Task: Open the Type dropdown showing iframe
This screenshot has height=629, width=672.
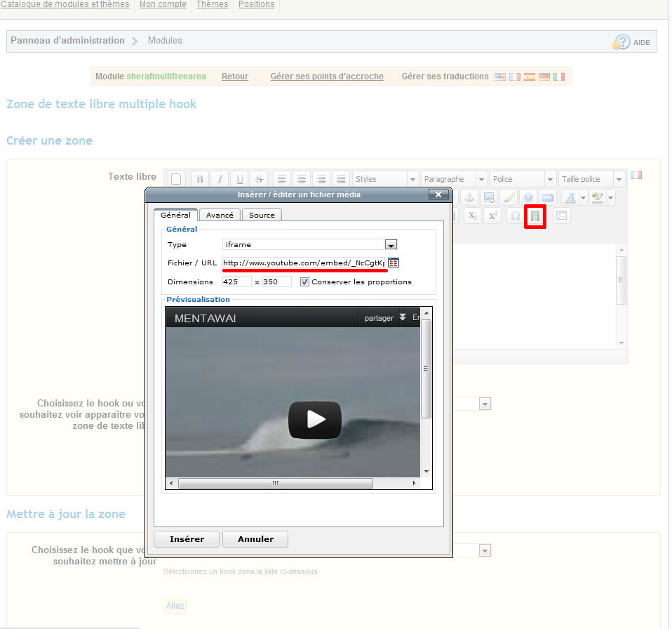Action: tap(391, 245)
